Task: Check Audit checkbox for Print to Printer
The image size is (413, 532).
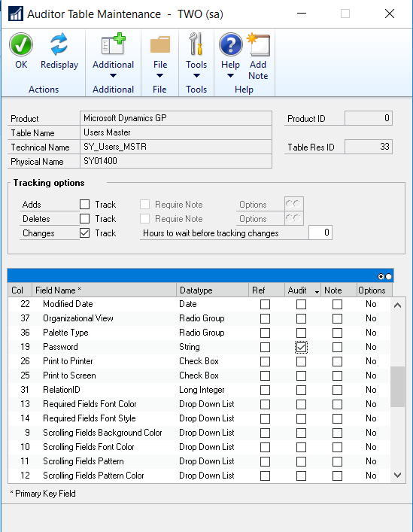Action: 301,361
